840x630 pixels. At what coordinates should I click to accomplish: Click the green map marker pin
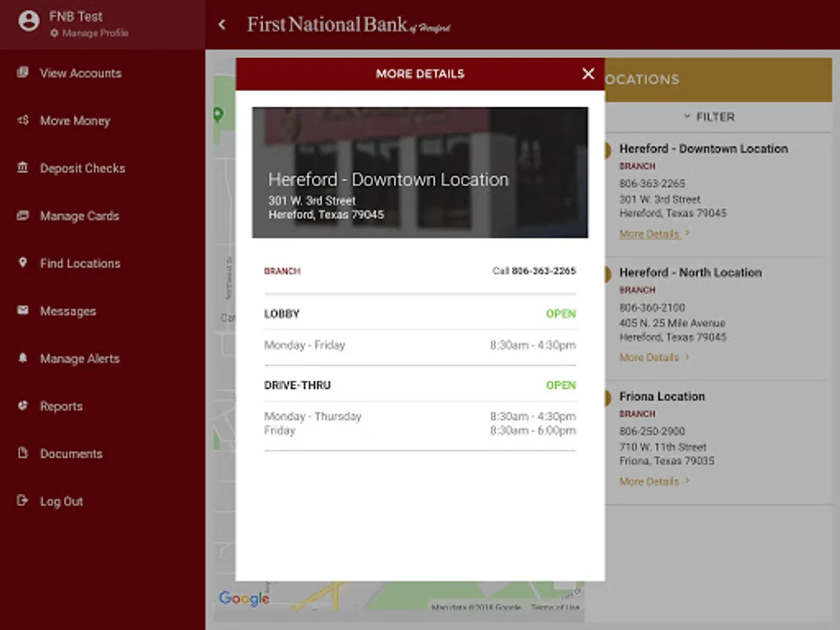point(218,114)
